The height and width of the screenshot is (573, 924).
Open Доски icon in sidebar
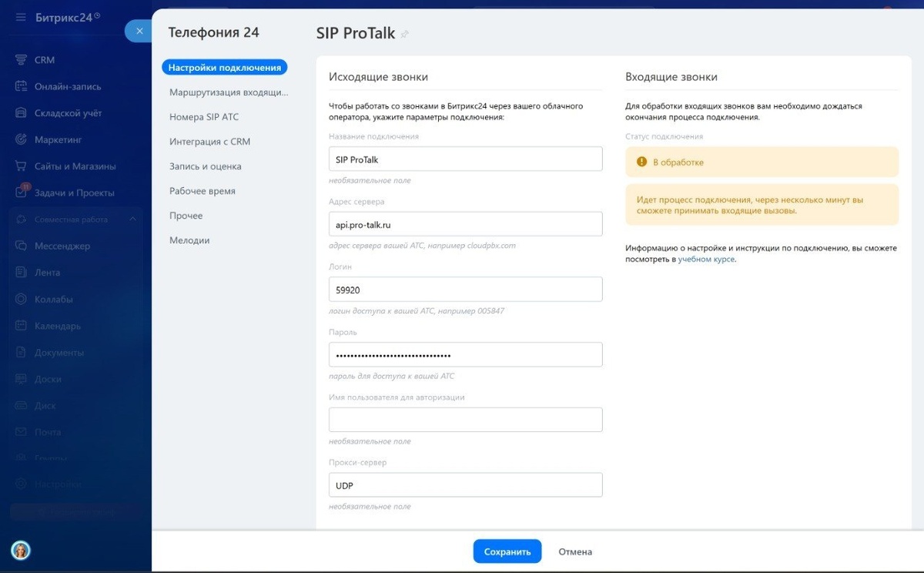click(x=21, y=379)
